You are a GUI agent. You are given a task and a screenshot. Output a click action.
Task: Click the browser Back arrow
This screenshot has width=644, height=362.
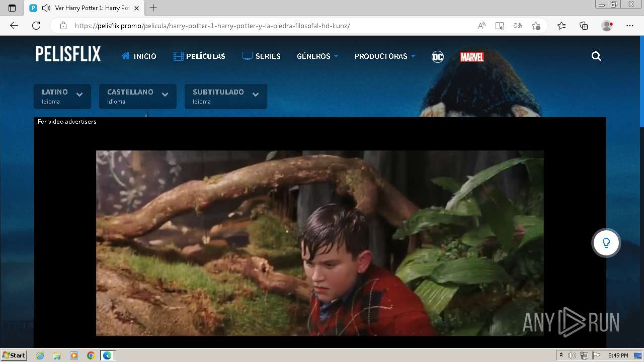[14, 26]
